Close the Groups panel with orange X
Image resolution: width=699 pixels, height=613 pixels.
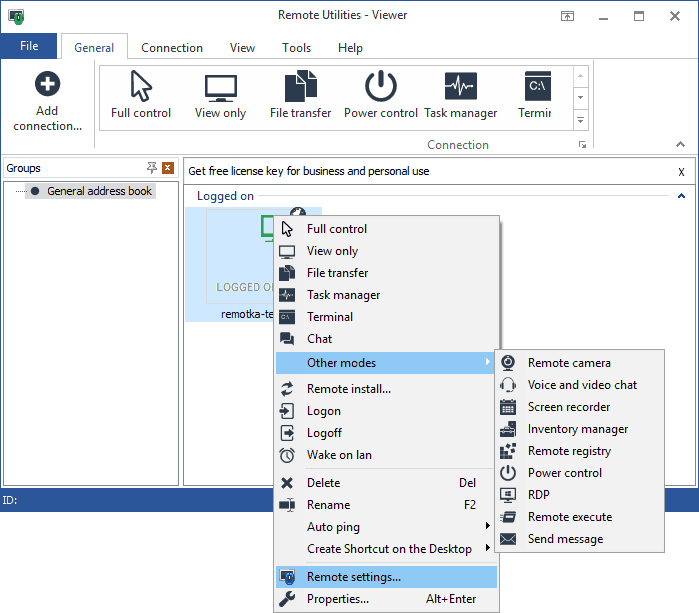coord(168,168)
